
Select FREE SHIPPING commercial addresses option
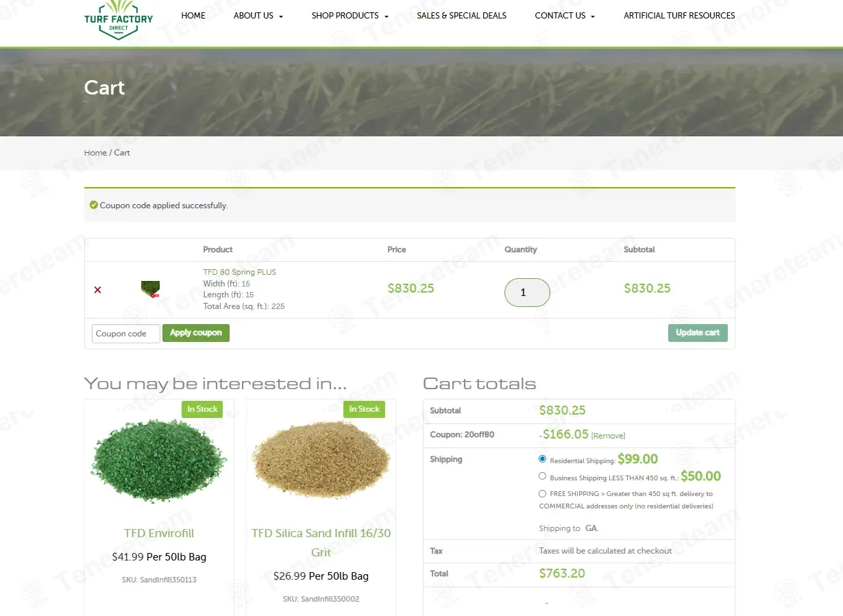543,493
